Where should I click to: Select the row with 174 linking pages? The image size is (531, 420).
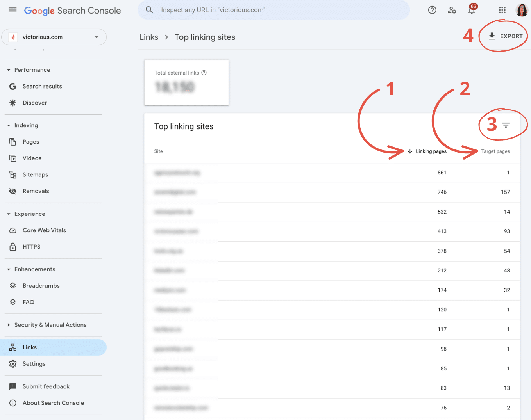332,290
